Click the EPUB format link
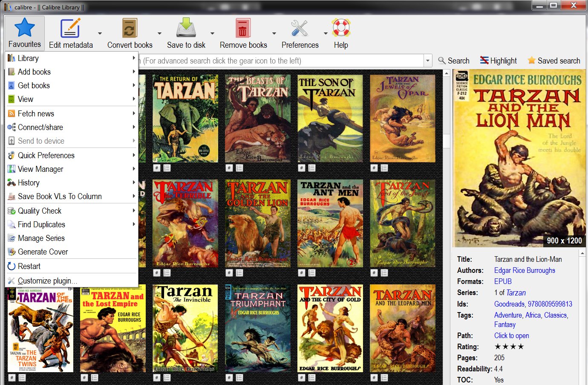The image size is (588, 385). [503, 281]
